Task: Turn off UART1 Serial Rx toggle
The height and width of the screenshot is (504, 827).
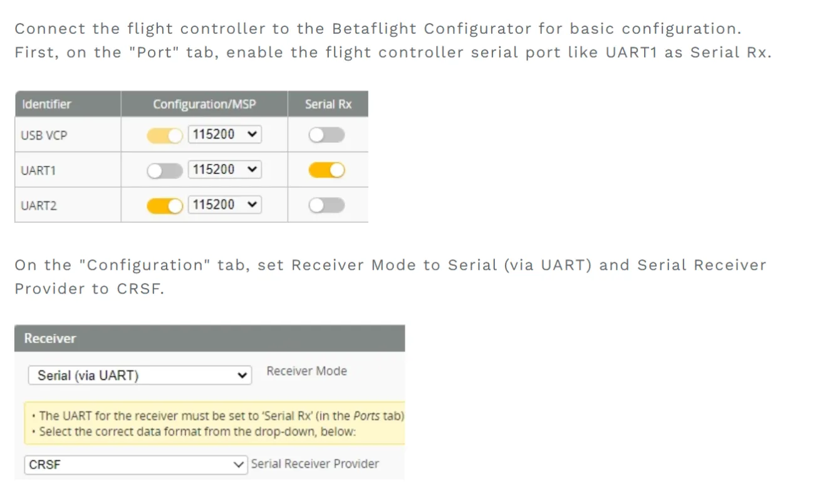Action: [x=326, y=170]
